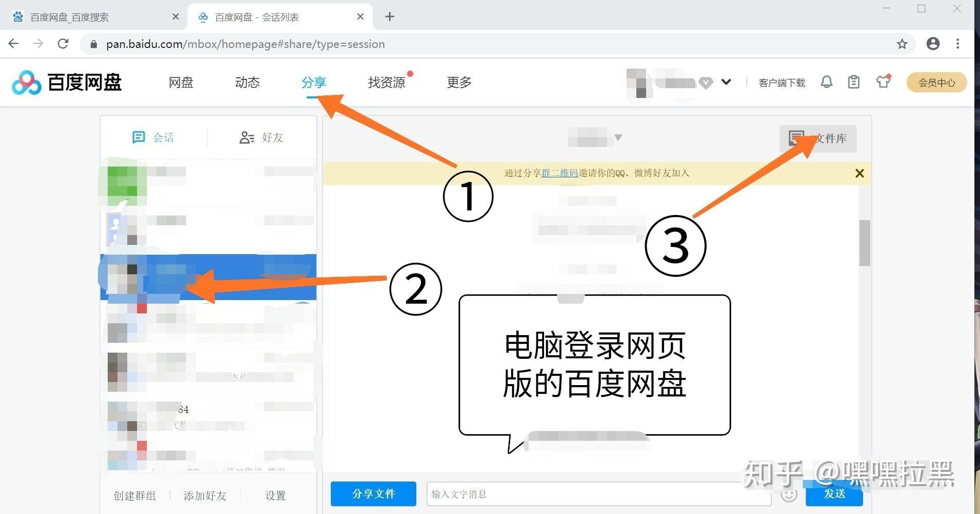Viewport: 980px width, 514px height.
Task: Close the 百度网盘 - 会话列表 tab
Action: pyautogui.click(x=360, y=17)
